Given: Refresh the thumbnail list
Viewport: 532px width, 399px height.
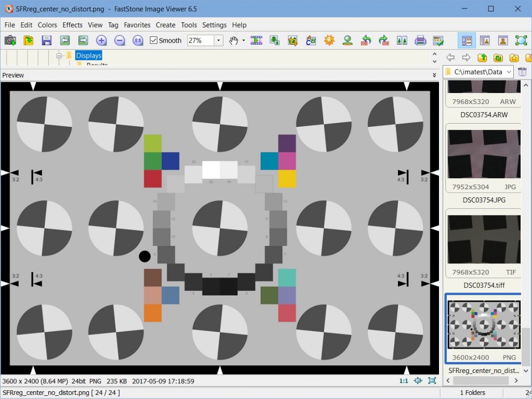Looking at the screenshot, I should (498, 57).
